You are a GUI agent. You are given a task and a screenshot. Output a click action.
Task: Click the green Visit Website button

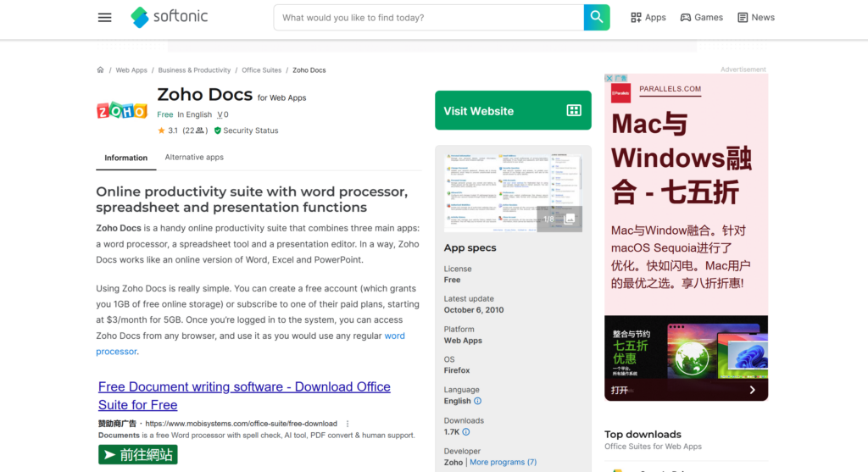[513, 111]
